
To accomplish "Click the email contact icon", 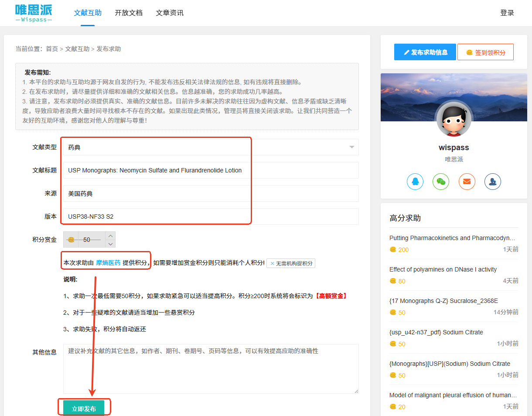I will point(467,182).
